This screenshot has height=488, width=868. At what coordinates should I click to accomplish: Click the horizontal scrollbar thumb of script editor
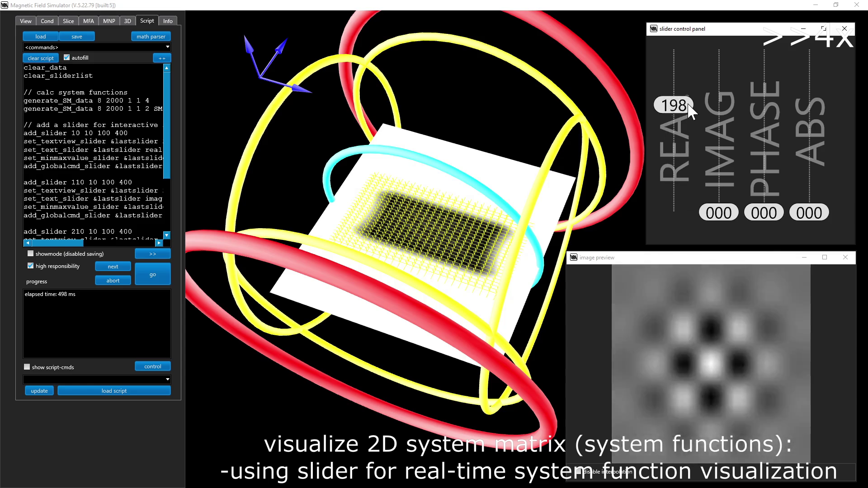click(57, 243)
